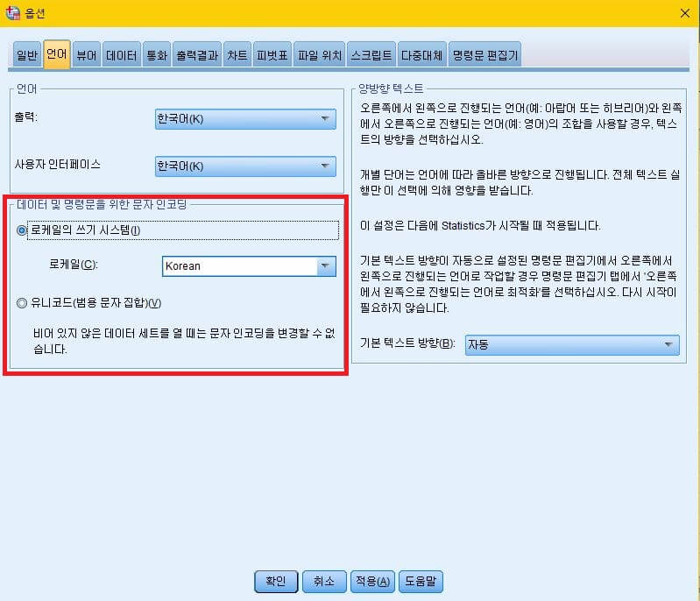700x601 pixels.
Task: Open the 차트 tab
Action: (237, 55)
